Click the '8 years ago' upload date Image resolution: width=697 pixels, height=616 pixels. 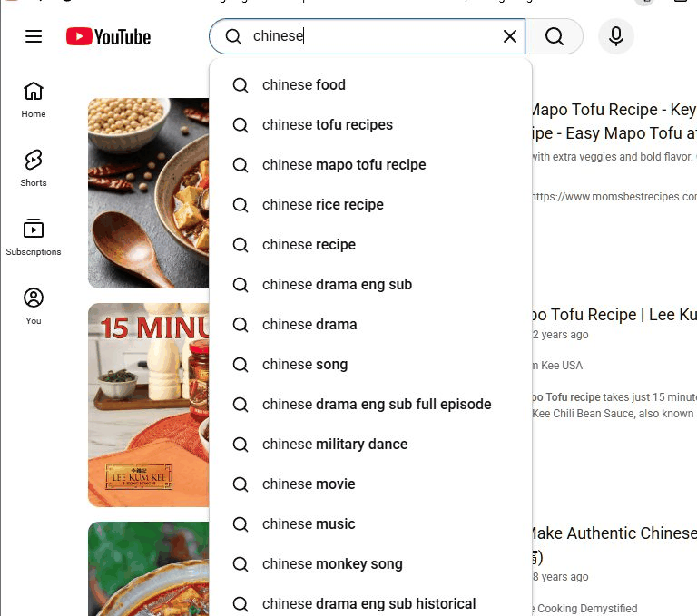coord(561,577)
